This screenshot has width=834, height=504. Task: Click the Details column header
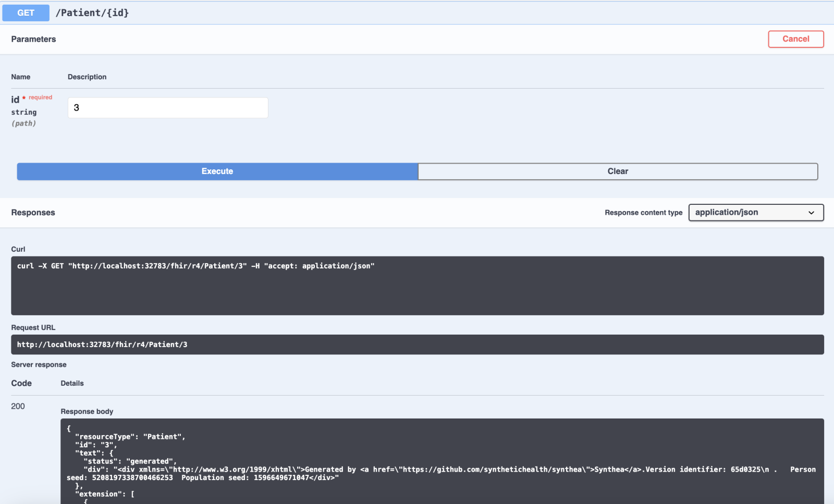point(72,383)
